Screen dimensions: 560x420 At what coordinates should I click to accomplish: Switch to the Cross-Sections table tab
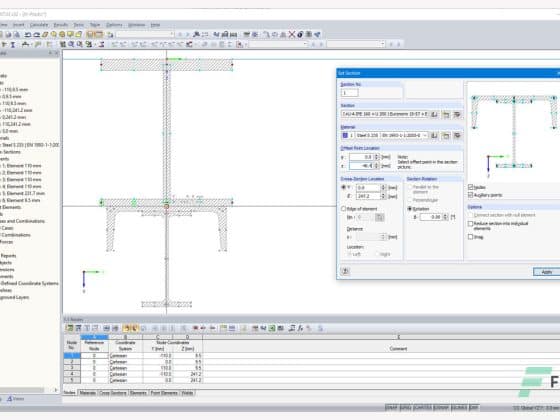click(113, 393)
